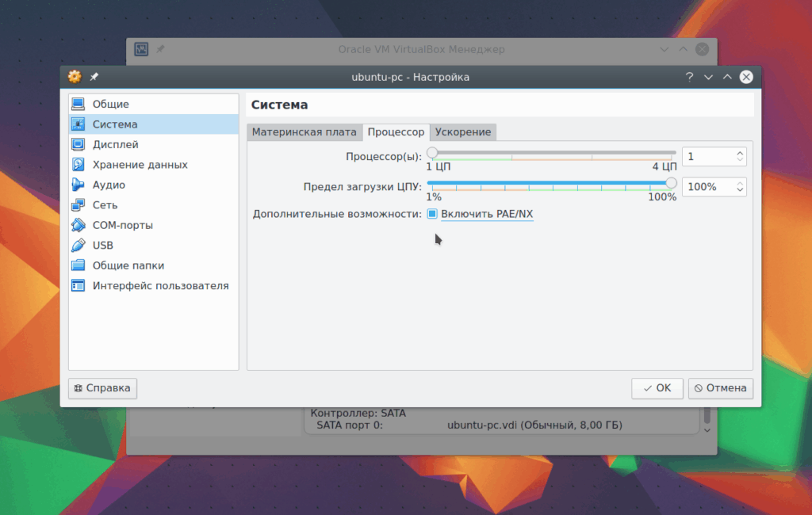The width and height of the screenshot is (812, 515).
Task: Select the COM-порты icon
Action: 79,225
